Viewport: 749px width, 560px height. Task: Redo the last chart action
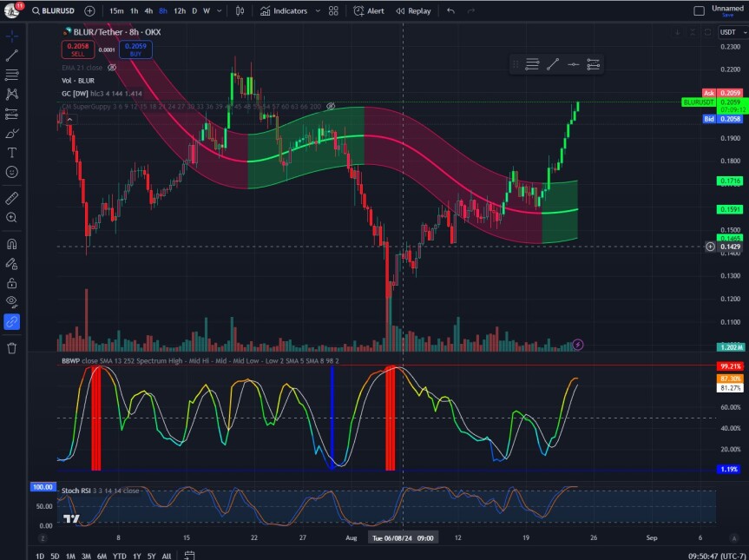tap(471, 11)
